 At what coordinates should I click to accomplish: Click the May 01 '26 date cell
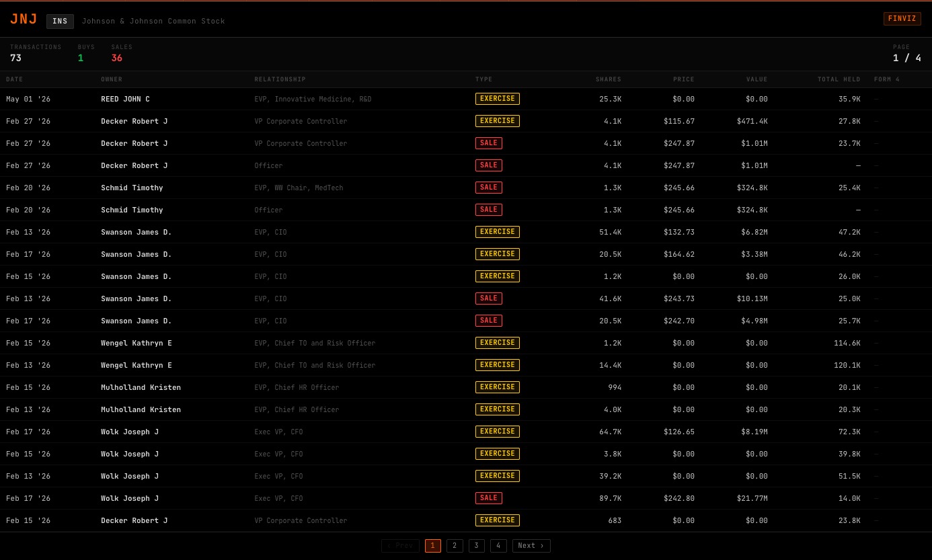(x=28, y=99)
